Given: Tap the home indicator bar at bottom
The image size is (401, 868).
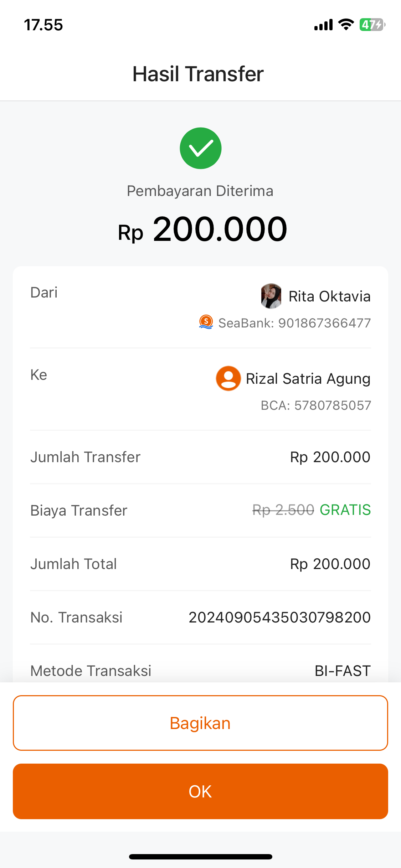Looking at the screenshot, I should (x=200, y=857).
